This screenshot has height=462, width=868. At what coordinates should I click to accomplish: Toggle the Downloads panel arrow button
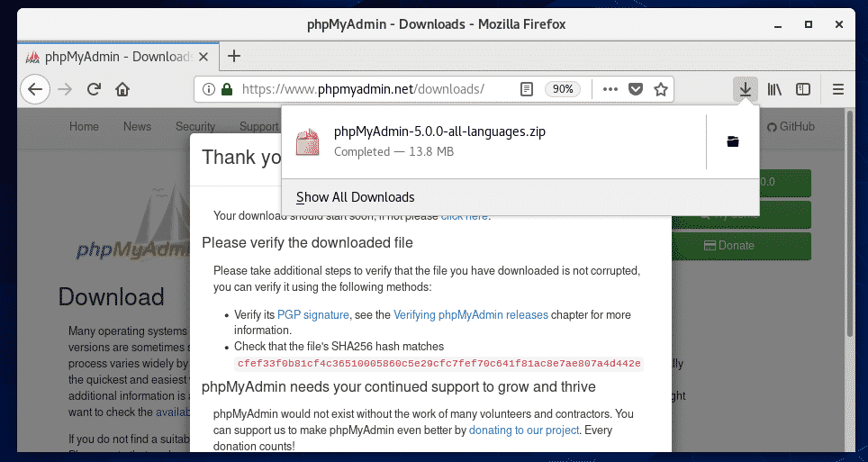(746, 89)
